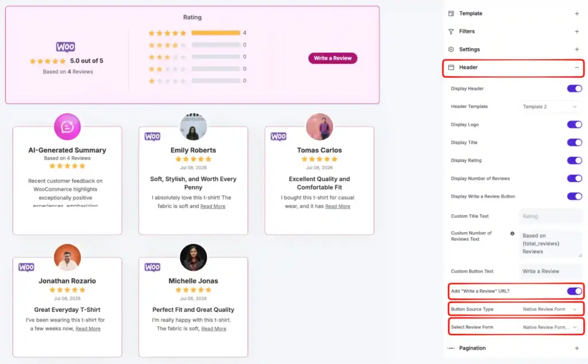Open the Template section label

[x=471, y=14]
